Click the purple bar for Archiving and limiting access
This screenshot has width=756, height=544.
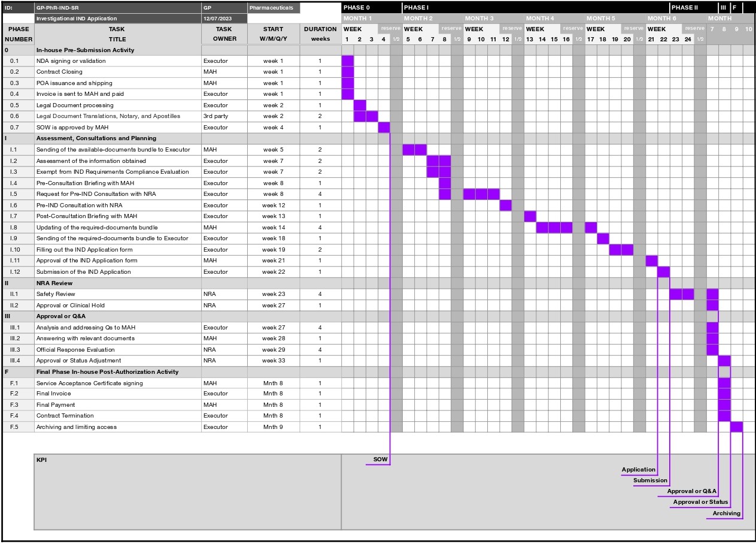[736, 427]
